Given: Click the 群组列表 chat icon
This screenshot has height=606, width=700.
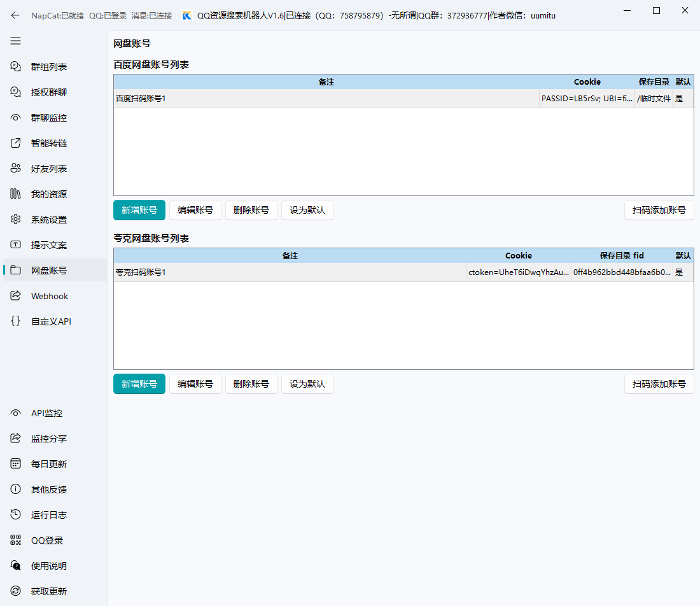Looking at the screenshot, I should [16, 67].
